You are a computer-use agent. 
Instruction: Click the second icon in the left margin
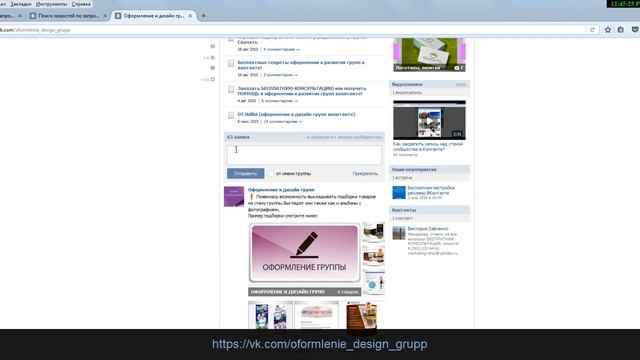point(212,58)
